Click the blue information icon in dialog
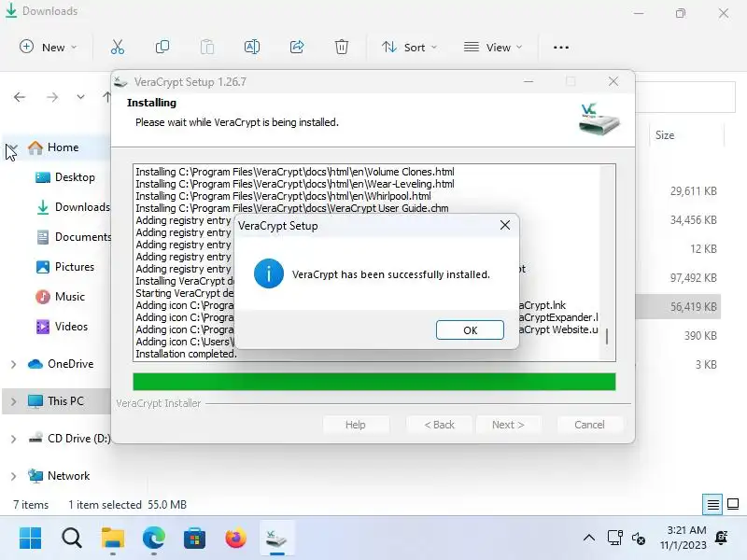The height and width of the screenshot is (560, 747). tap(269, 273)
